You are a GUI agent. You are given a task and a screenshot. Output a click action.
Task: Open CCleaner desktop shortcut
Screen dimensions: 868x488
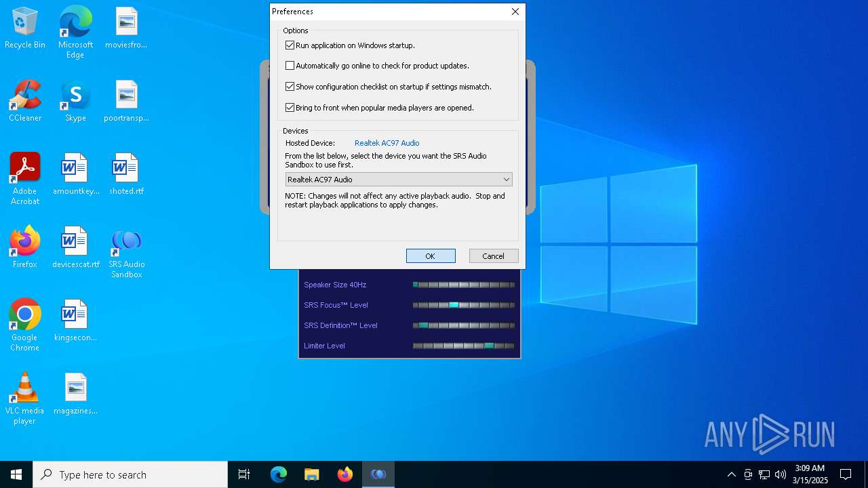tap(25, 102)
